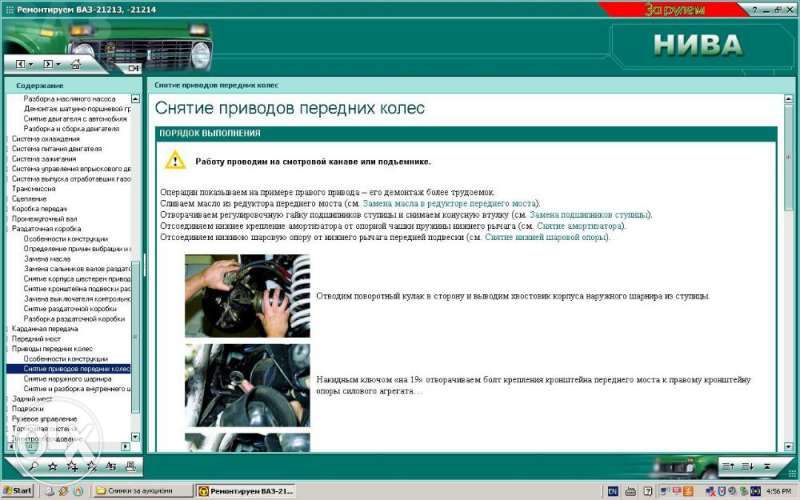Open Снятие и разборка внутреннего шарнира
This screenshot has height=500, width=800.
[77, 388]
